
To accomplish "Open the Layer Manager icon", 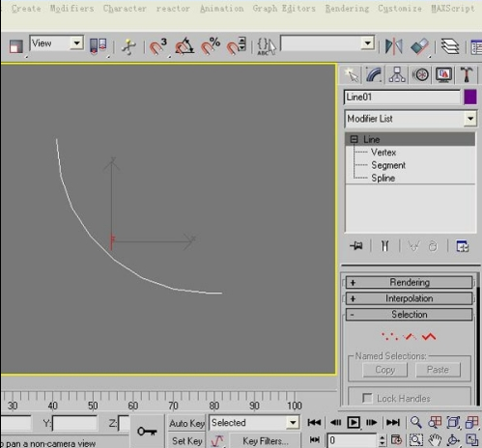I will pos(450,46).
